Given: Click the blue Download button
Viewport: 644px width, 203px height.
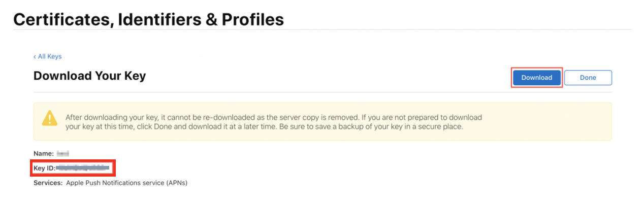Looking at the screenshot, I should coord(536,78).
